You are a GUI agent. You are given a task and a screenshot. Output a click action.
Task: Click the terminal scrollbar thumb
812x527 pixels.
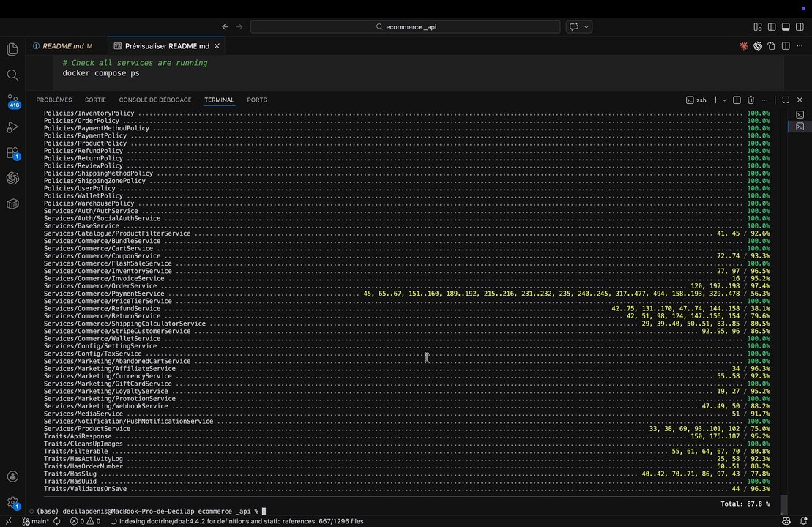tap(783, 504)
